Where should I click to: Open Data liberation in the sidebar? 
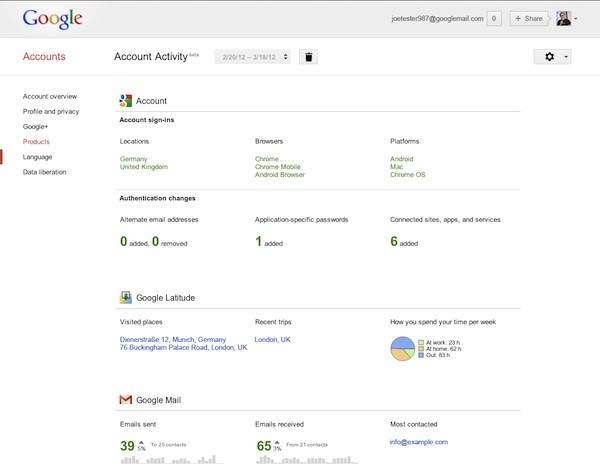tap(44, 172)
